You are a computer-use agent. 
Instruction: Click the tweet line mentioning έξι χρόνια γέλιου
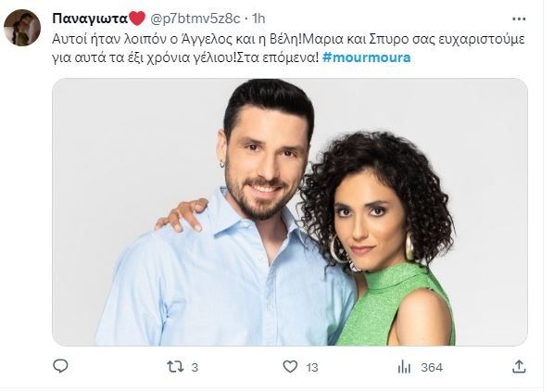(x=186, y=57)
